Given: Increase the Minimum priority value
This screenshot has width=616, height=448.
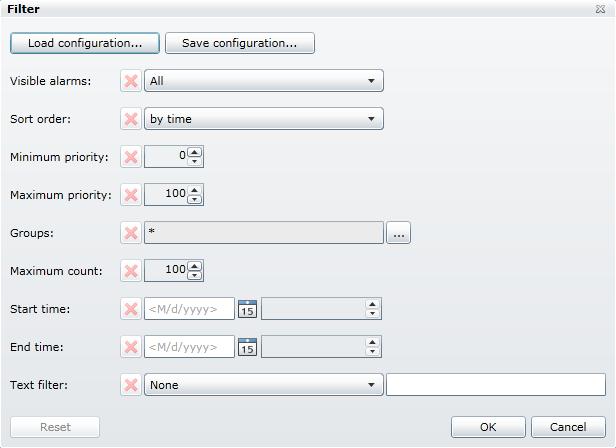Looking at the screenshot, I should [x=195, y=152].
